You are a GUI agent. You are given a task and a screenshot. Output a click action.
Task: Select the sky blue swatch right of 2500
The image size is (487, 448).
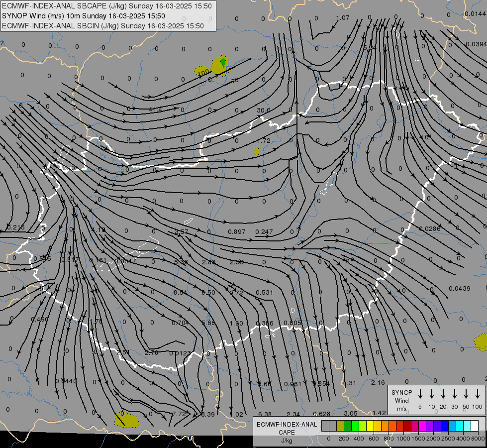(x=452, y=426)
